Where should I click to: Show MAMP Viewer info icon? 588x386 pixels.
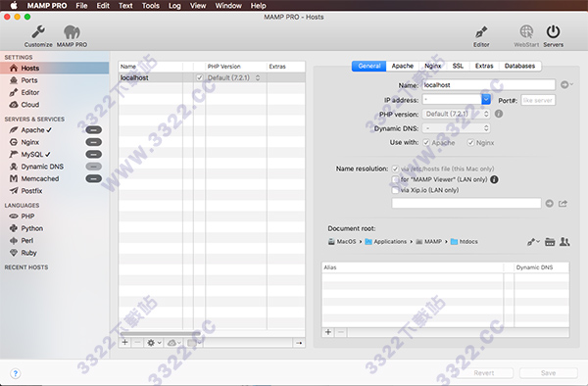(x=494, y=179)
